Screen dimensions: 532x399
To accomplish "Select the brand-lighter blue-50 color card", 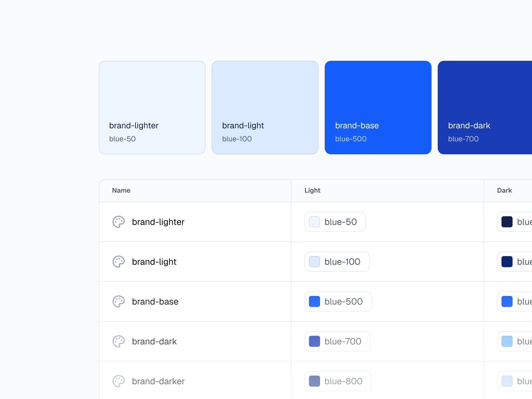I will click(152, 108).
